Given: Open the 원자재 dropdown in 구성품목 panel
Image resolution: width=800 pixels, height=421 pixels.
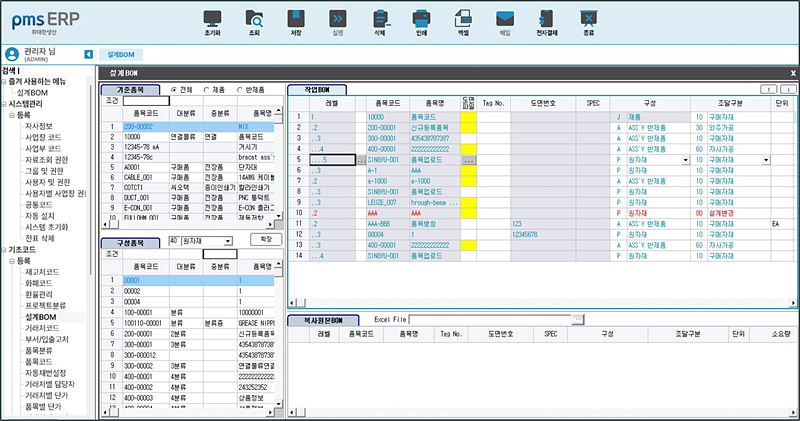Looking at the screenshot, I should click(x=228, y=241).
